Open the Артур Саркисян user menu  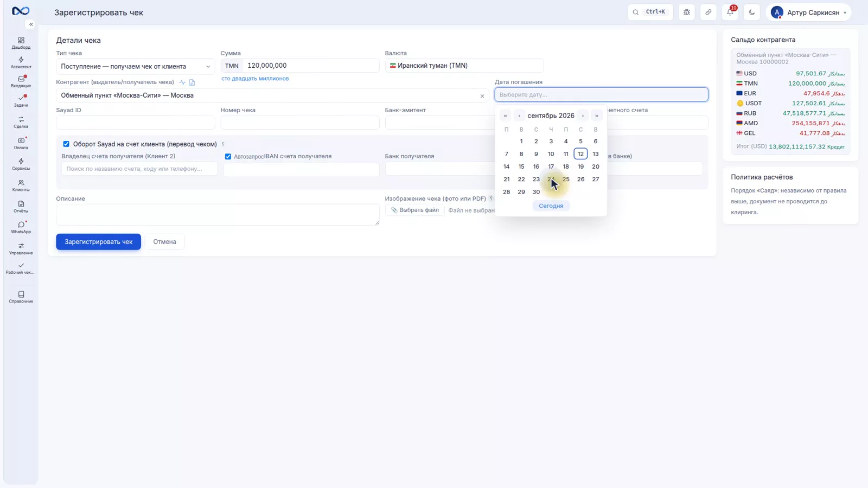[808, 12]
